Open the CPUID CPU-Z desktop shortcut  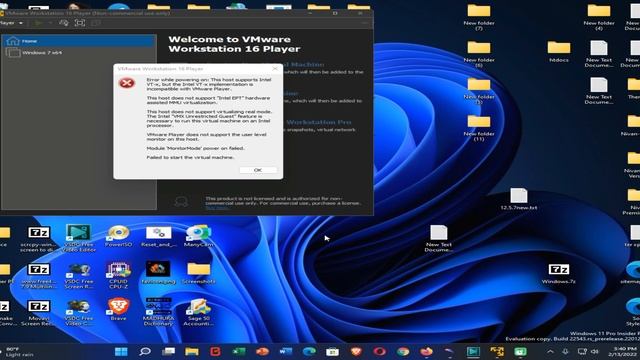(118, 276)
